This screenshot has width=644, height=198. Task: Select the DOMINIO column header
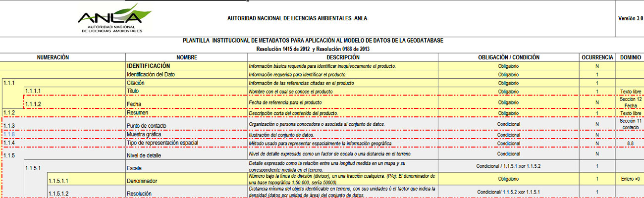(x=630, y=57)
